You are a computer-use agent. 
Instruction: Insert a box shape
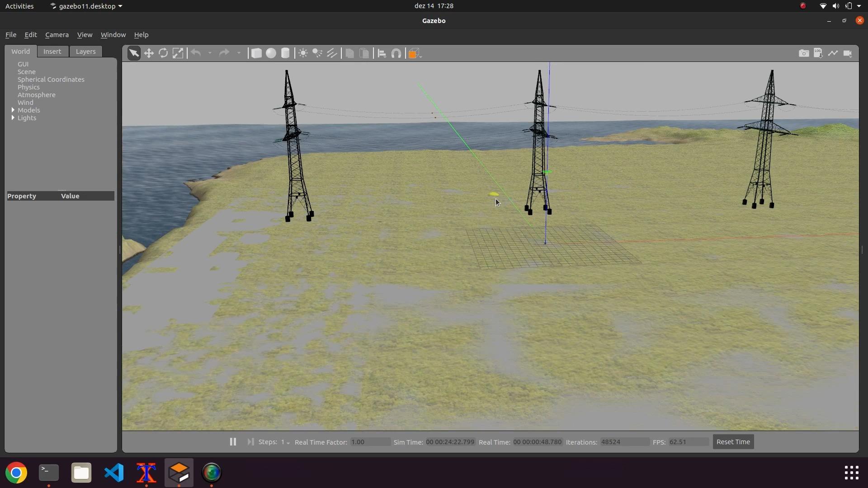coord(256,53)
